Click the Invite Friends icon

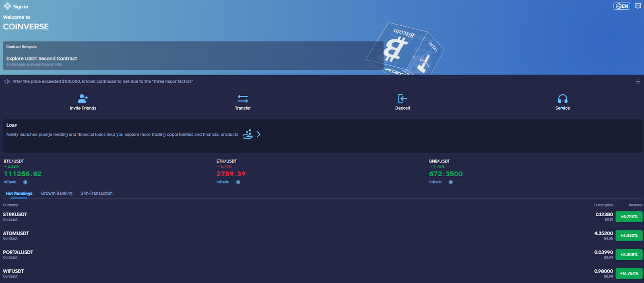pyautogui.click(x=83, y=99)
